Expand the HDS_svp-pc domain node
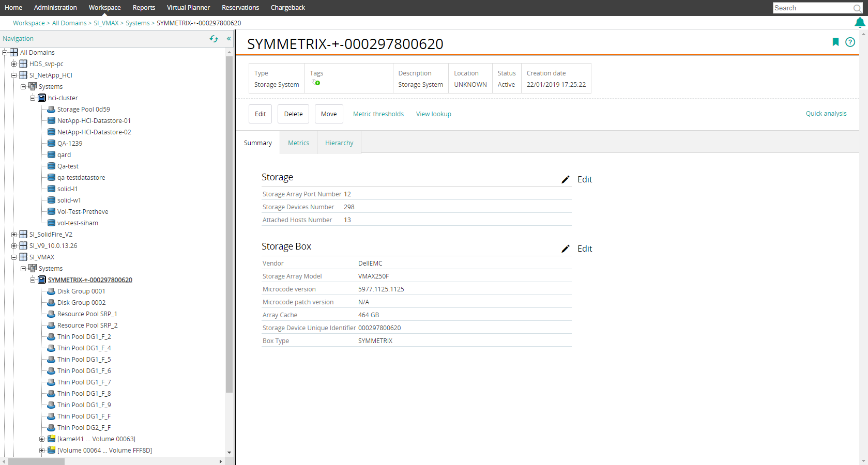This screenshot has width=868, height=465. click(14, 64)
